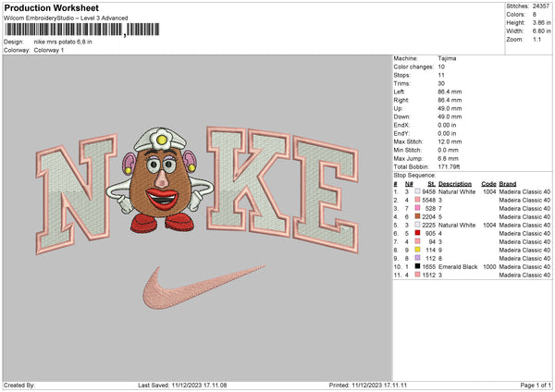Image resolution: width=555 pixels, height=392 pixels.
Task: Click the embroidered letter E in the design
Action: coord(326,195)
